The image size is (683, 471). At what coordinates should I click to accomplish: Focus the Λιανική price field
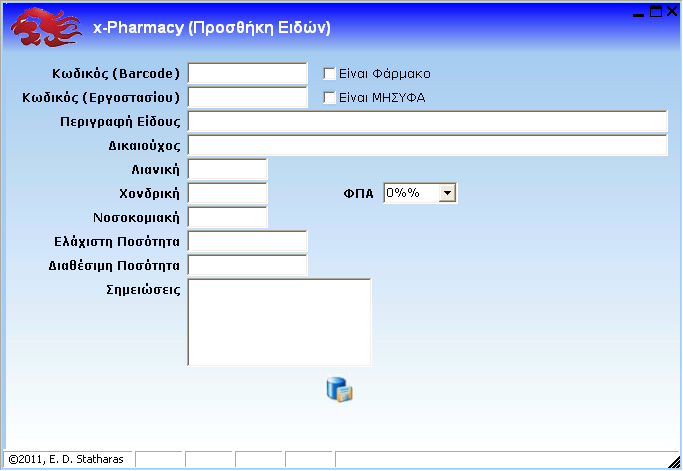[227, 170]
